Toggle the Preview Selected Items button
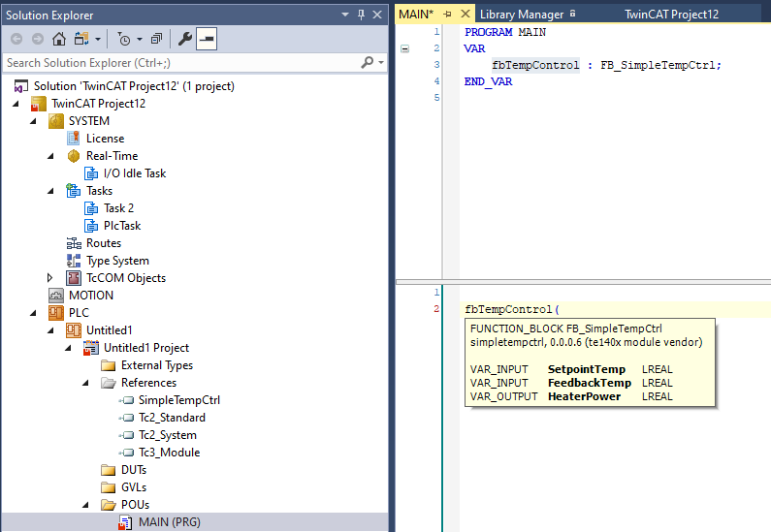Viewport: 771px width, 532px height. [x=207, y=39]
